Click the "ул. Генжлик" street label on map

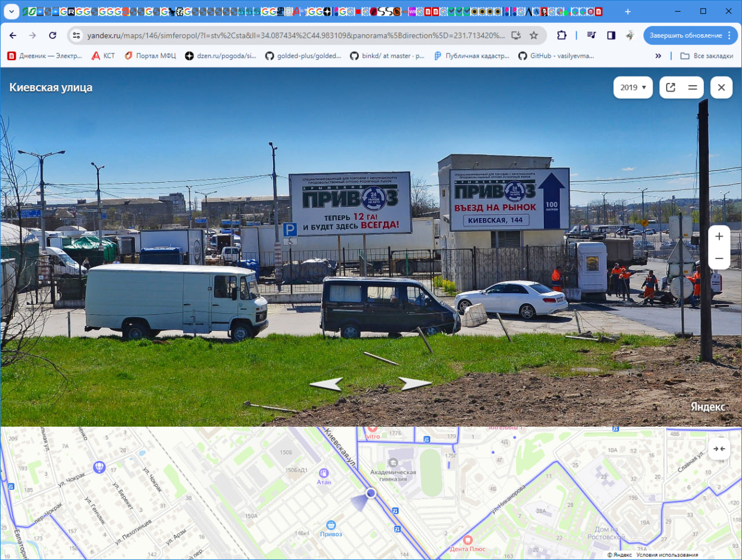point(96,510)
